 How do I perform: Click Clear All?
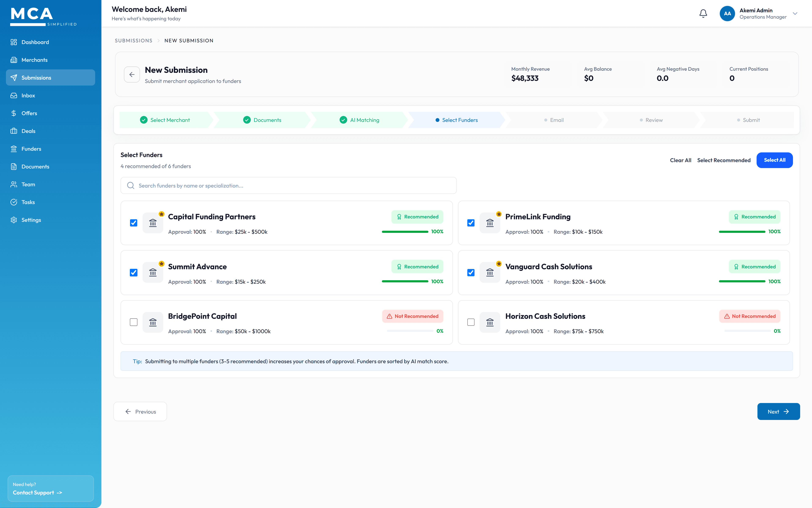(x=680, y=160)
